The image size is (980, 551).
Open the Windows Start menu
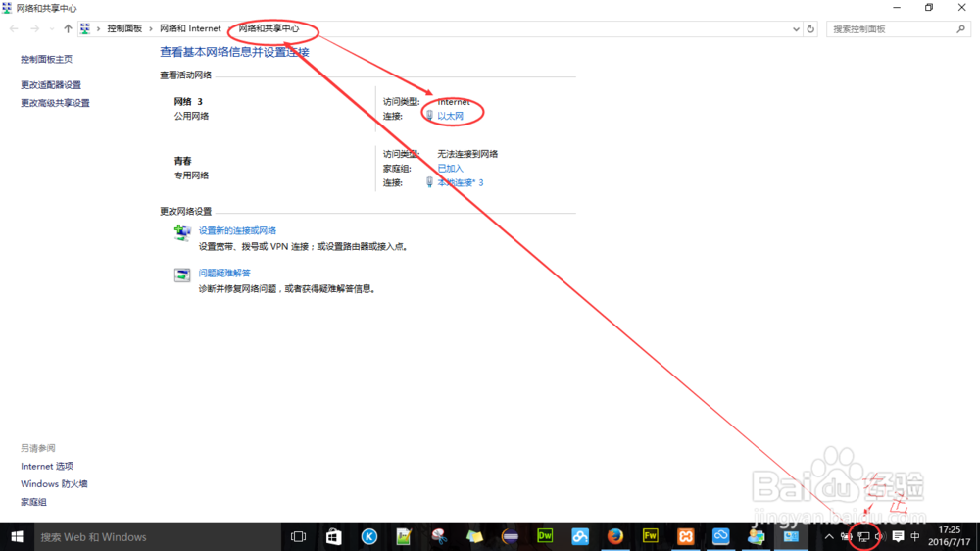click(x=17, y=536)
